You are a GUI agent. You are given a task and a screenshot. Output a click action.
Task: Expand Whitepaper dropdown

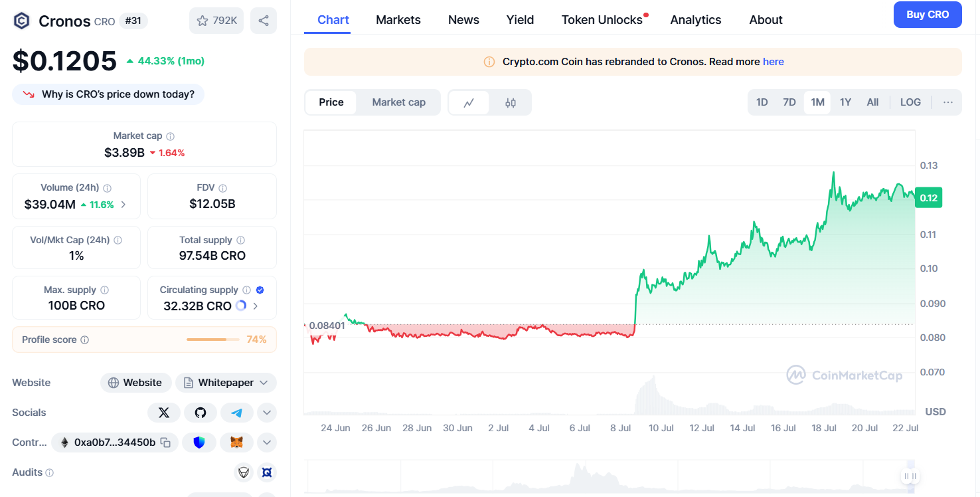226,383
